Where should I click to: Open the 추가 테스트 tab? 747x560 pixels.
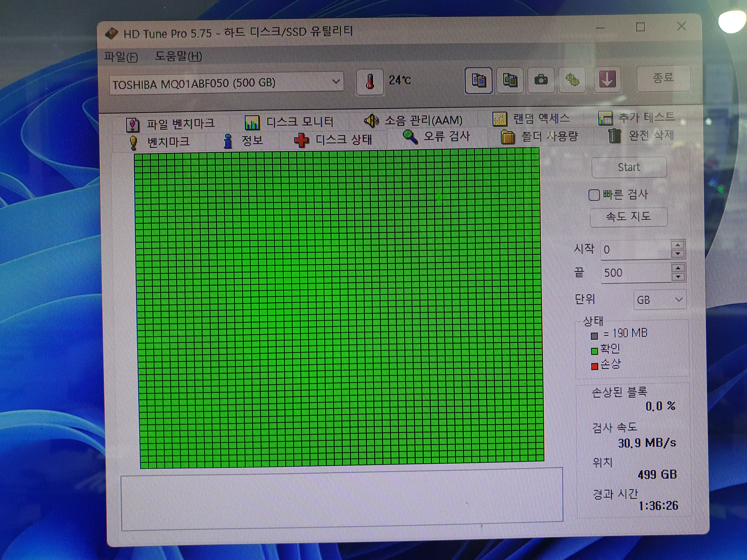point(636,117)
